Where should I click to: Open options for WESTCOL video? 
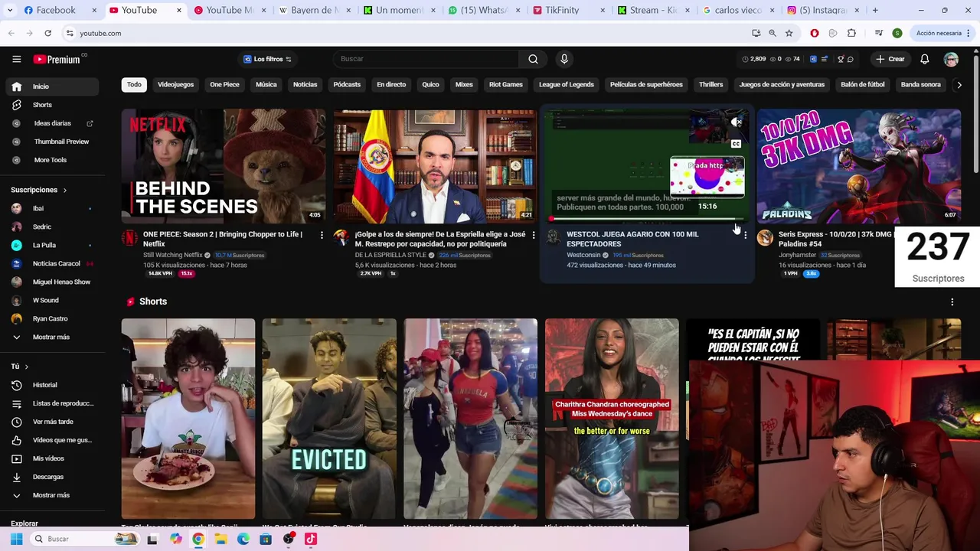tap(745, 235)
